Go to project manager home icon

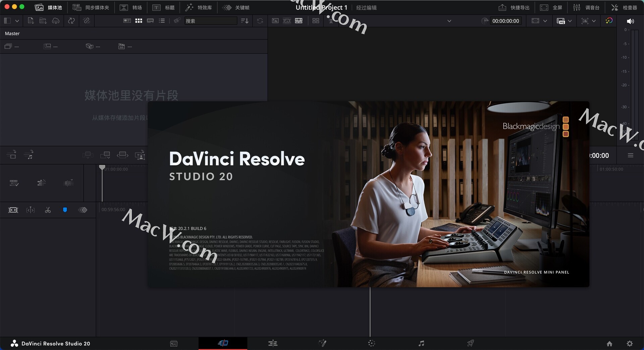point(609,344)
